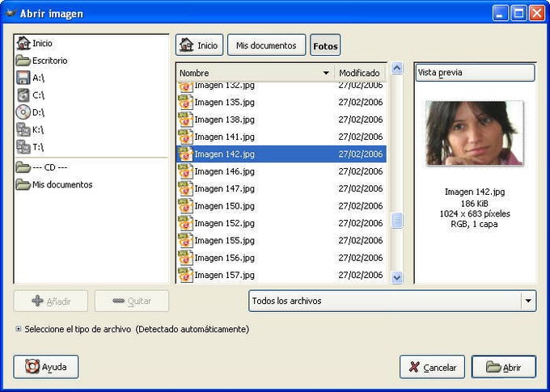
Task: Click Cancelar to dismiss the dialog
Action: [432, 367]
